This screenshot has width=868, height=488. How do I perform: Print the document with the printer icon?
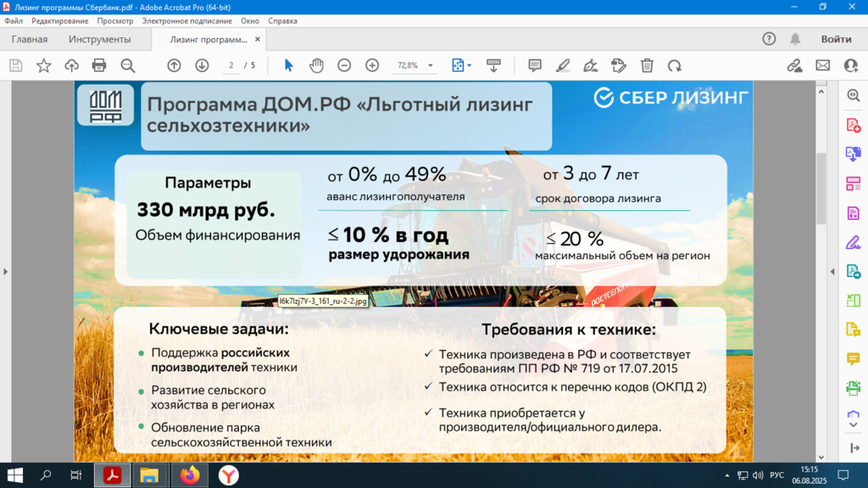pyautogui.click(x=99, y=65)
